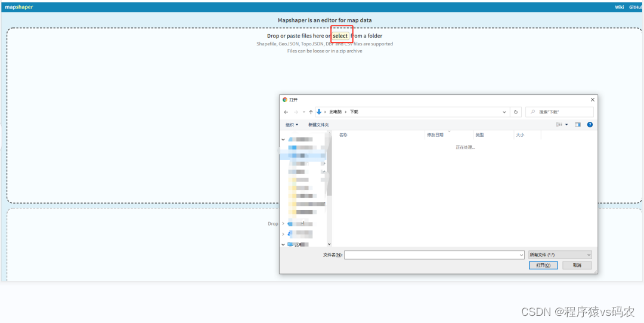Toggle the preview pane icon
644x323 pixels.
(578, 125)
